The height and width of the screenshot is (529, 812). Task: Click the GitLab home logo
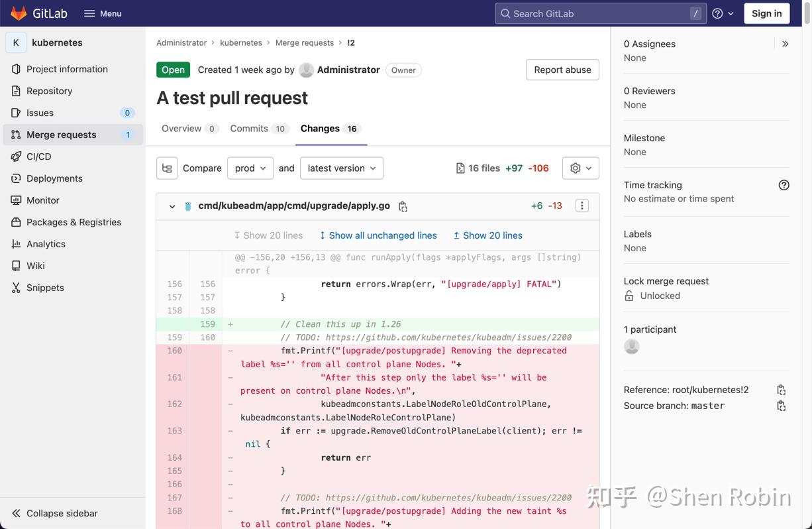click(40, 12)
